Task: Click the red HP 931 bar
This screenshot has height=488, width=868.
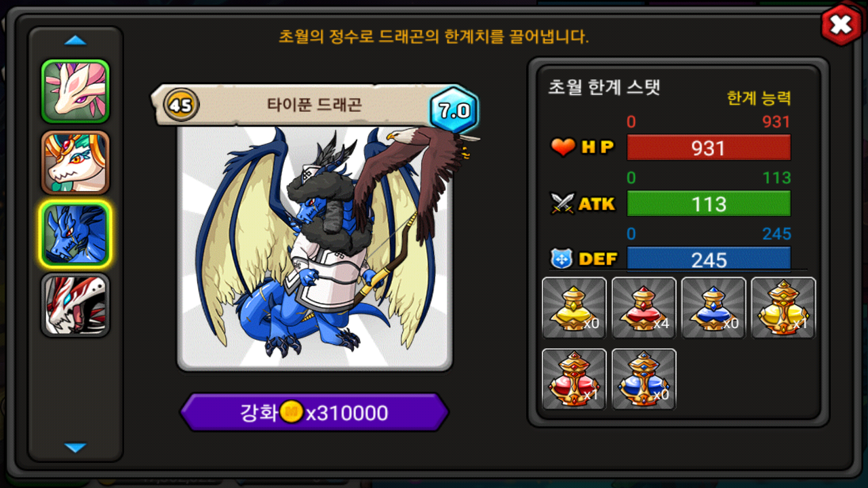Action: [709, 148]
